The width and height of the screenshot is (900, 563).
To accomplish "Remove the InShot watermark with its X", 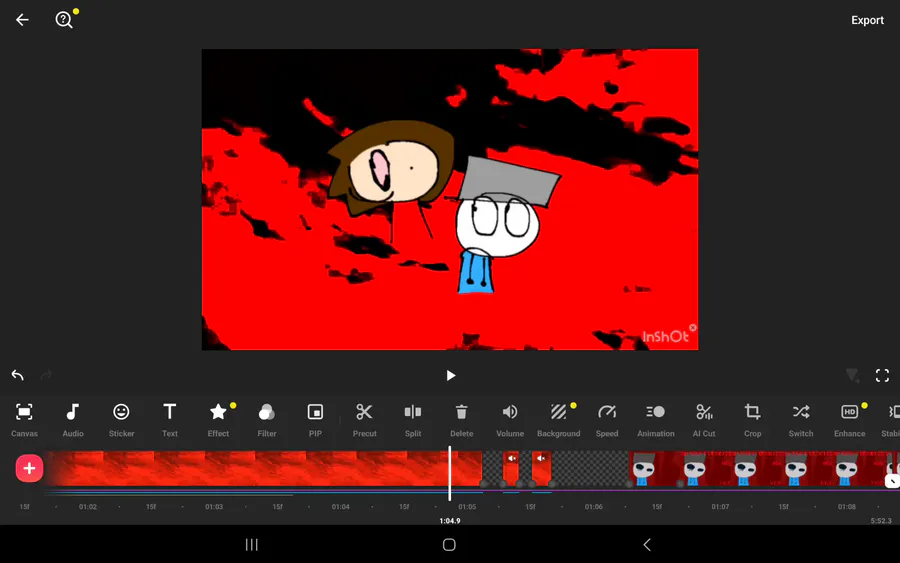I will coord(693,328).
